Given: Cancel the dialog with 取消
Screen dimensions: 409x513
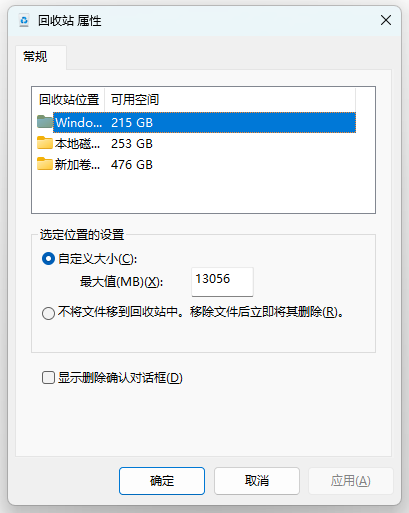Looking at the screenshot, I should pos(257,481).
